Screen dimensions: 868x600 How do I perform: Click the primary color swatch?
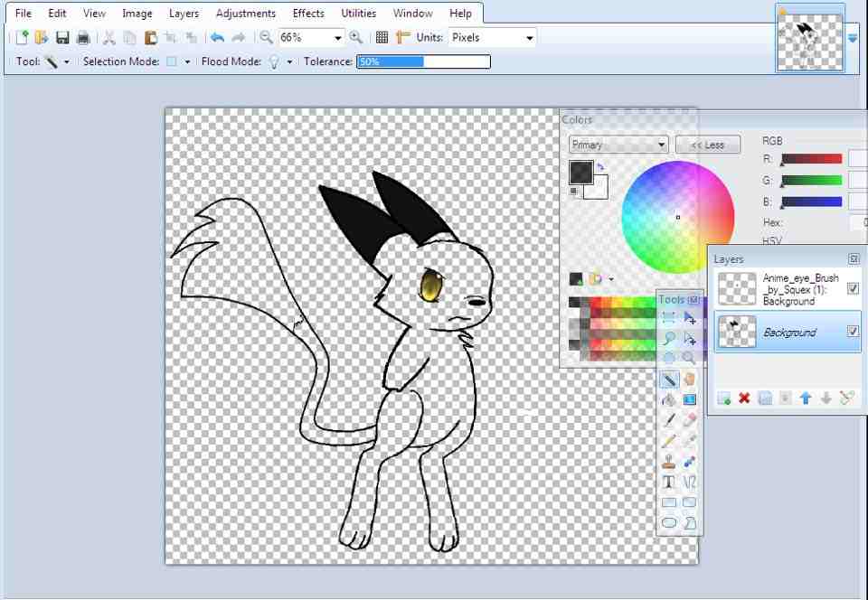(x=580, y=172)
